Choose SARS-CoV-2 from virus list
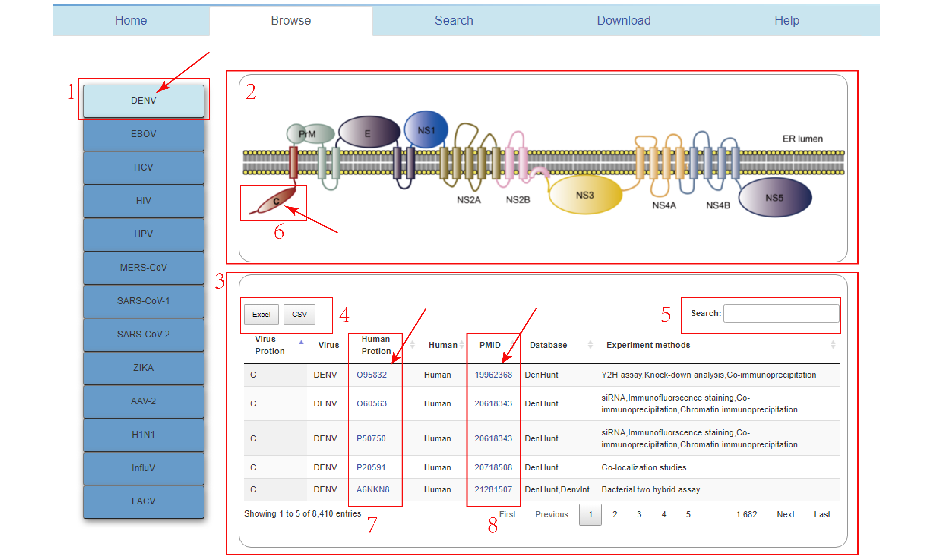Image resolution: width=934 pixels, height=560 pixels. click(143, 334)
